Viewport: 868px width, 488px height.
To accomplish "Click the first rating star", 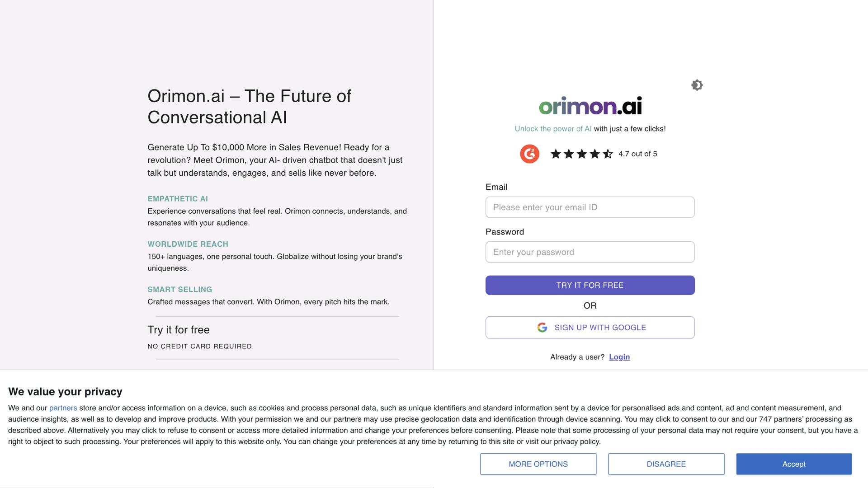I will pyautogui.click(x=556, y=154).
